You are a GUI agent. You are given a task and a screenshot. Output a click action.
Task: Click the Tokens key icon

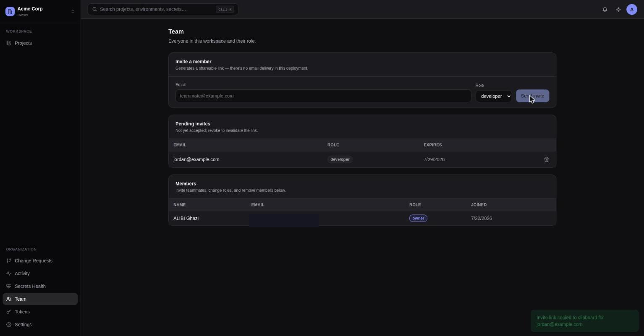9,312
